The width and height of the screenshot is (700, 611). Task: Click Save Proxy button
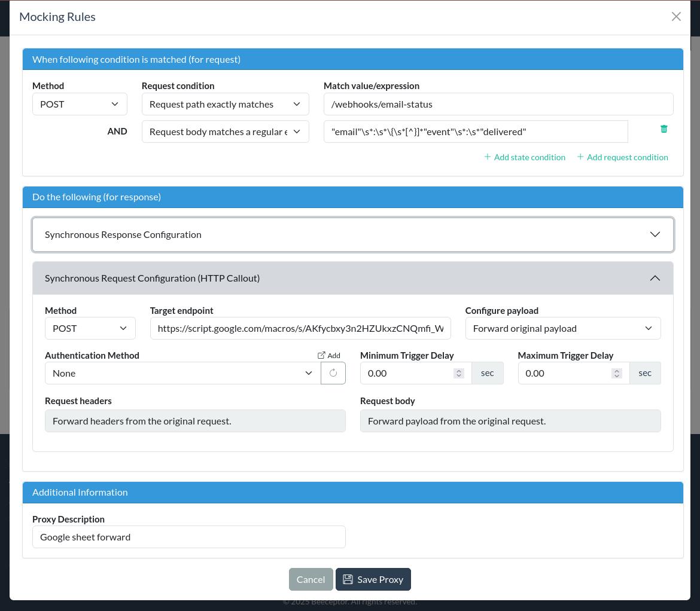373,579
